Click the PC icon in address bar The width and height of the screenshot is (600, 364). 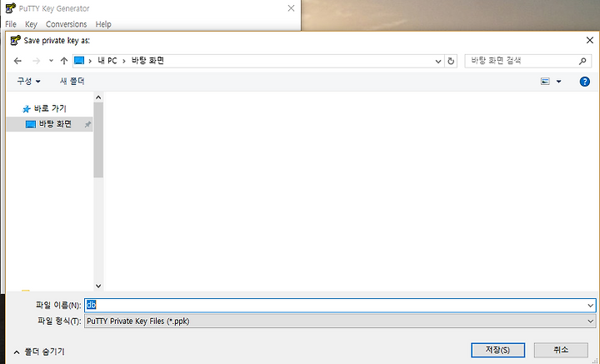[x=79, y=61]
